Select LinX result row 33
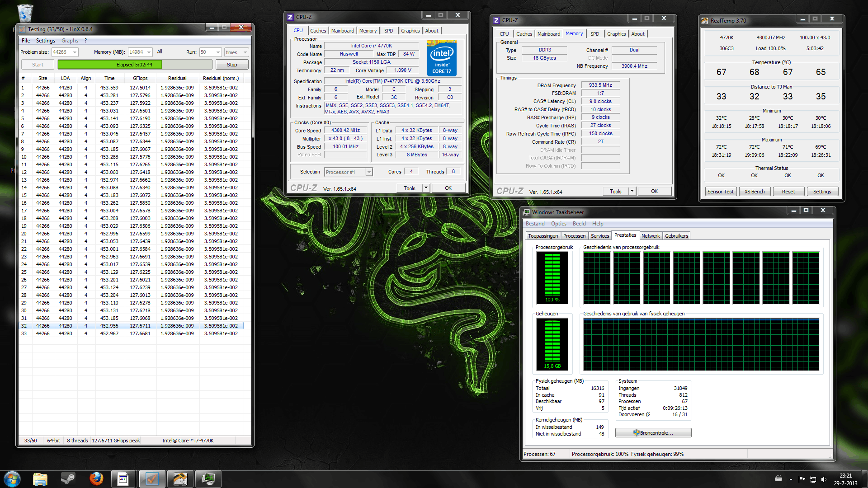868x488 pixels. pos(131,333)
